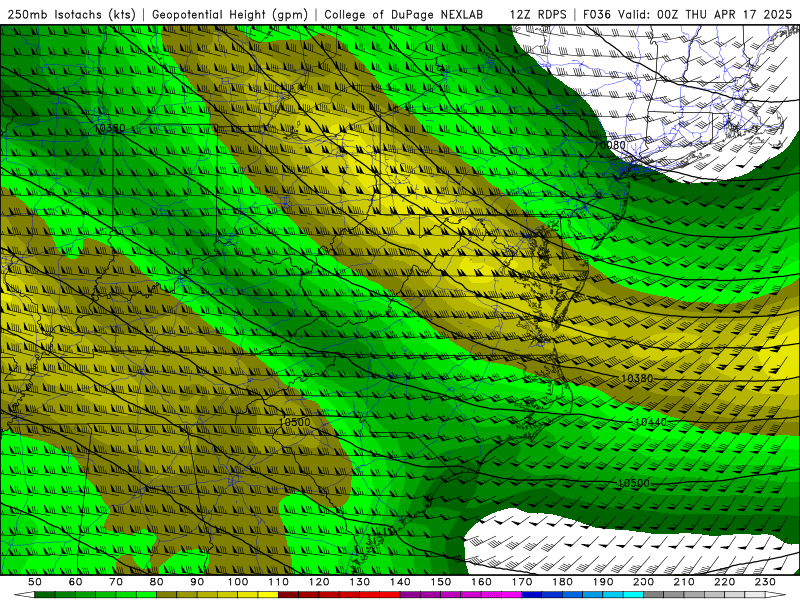Click the '110' value on the color scale

278,582
